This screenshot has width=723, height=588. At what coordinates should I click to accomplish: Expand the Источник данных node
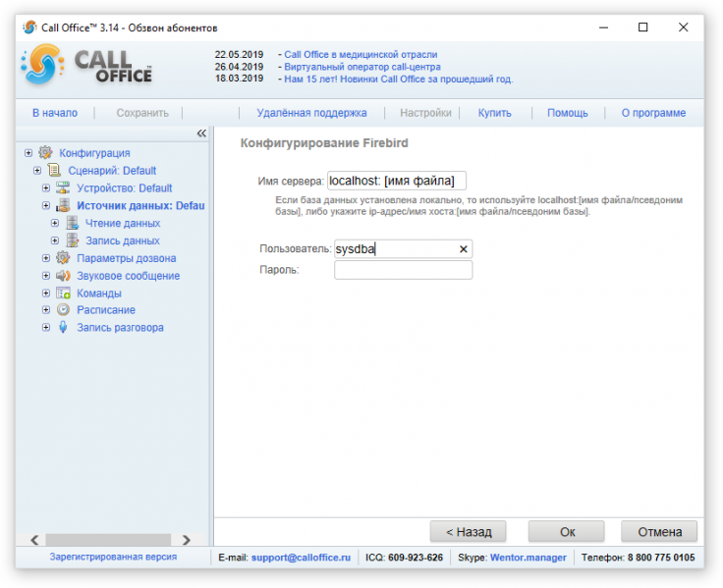coord(45,205)
